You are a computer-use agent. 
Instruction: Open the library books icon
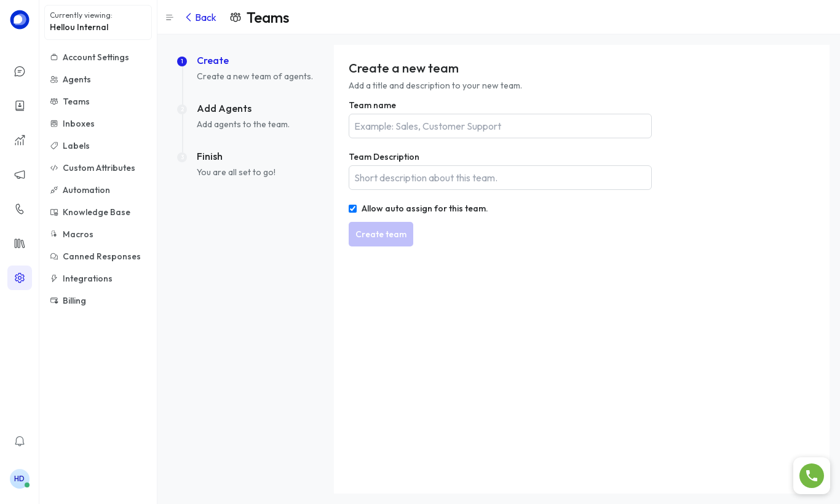click(x=20, y=243)
